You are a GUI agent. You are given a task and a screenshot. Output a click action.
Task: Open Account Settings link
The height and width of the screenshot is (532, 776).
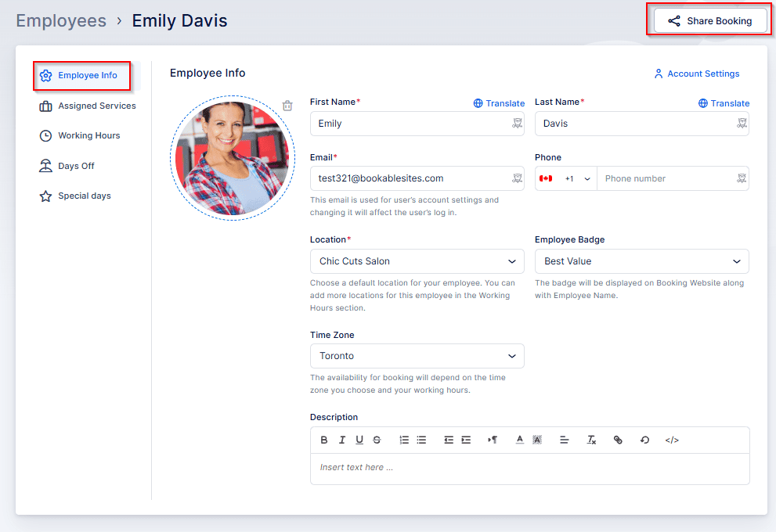click(x=697, y=74)
